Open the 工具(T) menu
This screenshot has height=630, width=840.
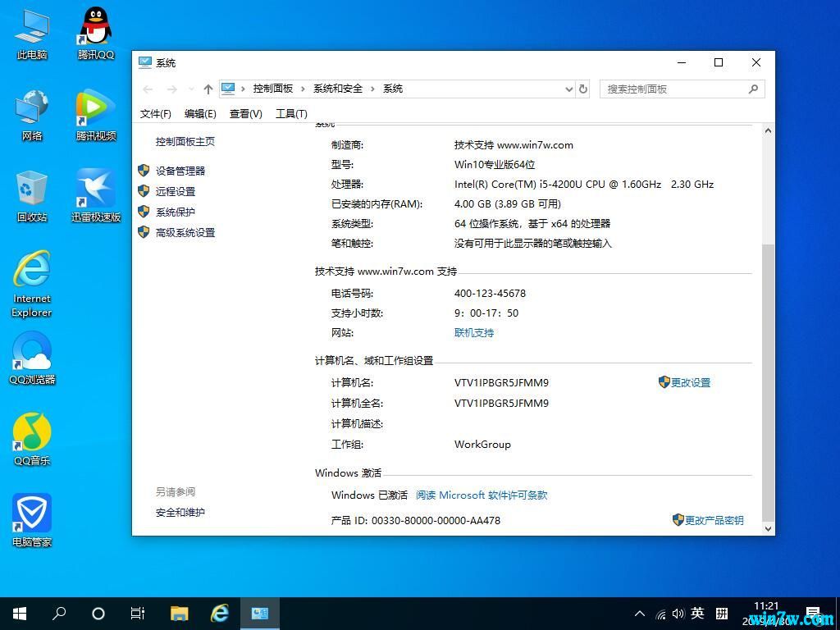click(x=291, y=114)
